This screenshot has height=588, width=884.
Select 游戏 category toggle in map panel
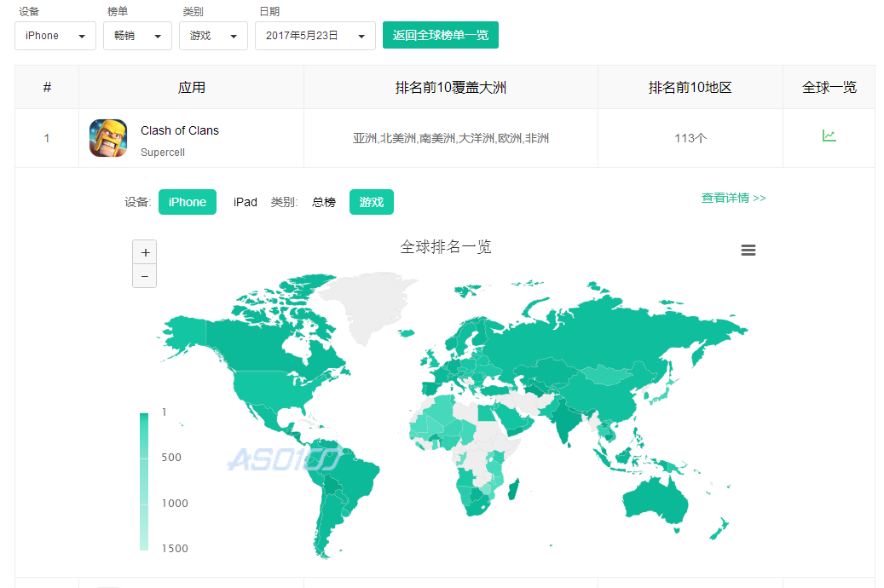(371, 202)
